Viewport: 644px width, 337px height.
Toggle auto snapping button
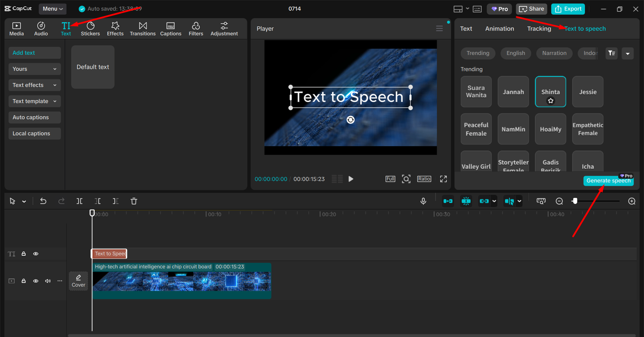[466, 201]
